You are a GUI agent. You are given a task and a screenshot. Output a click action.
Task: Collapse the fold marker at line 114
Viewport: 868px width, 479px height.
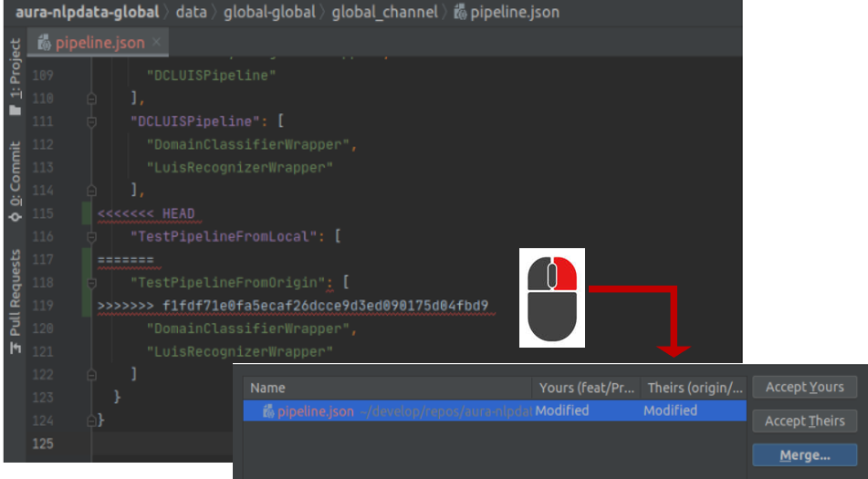pos(92,191)
